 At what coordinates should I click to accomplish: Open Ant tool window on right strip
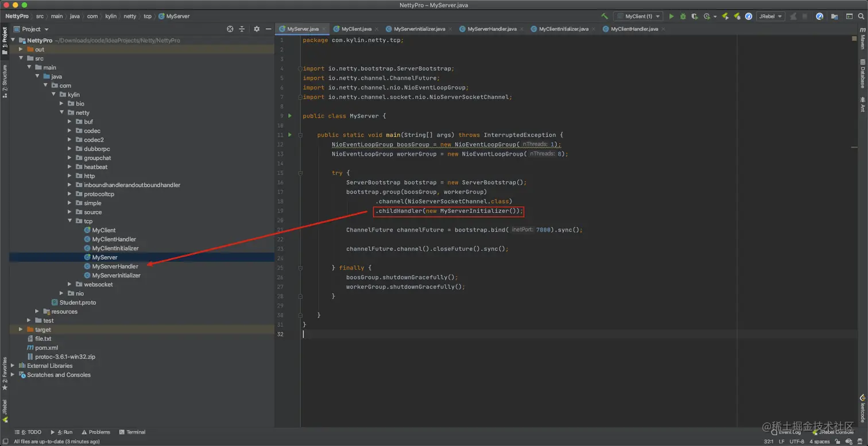(862, 104)
